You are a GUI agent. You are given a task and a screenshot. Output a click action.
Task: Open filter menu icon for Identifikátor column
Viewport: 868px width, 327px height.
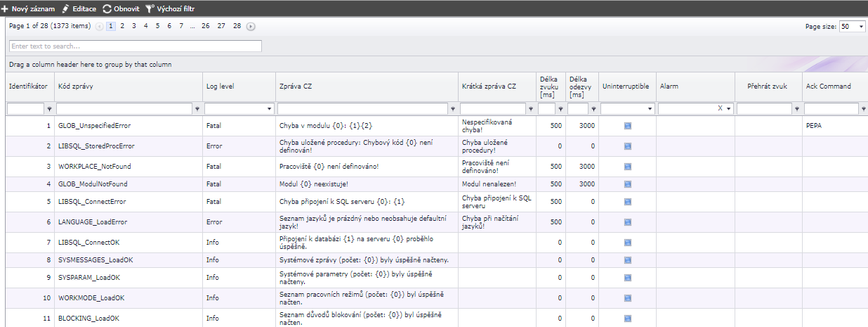pyautogui.click(x=49, y=109)
